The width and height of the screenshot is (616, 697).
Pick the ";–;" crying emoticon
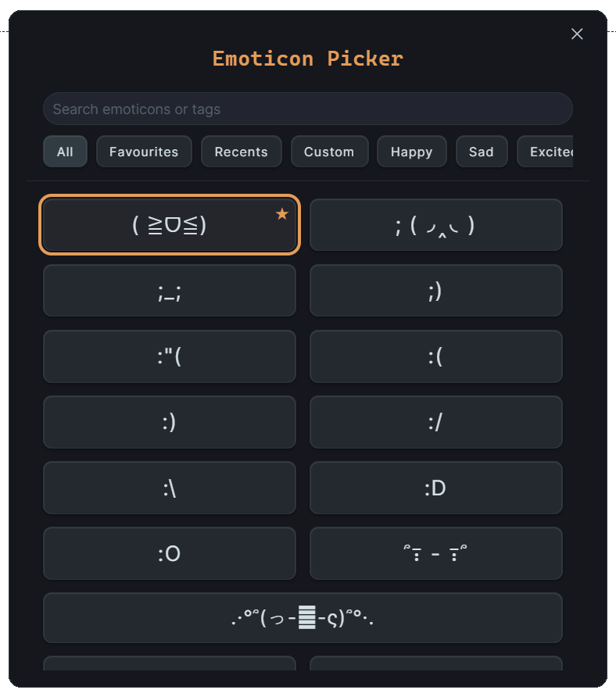click(x=170, y=291)
